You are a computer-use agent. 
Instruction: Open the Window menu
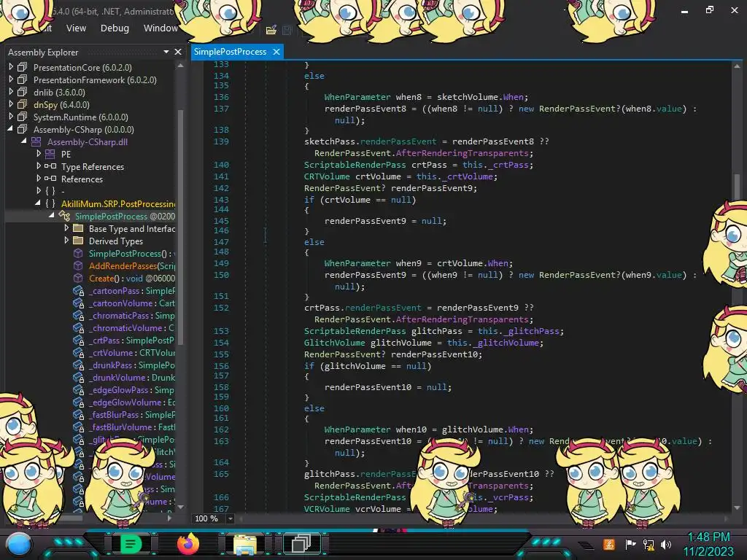(160, 28)
